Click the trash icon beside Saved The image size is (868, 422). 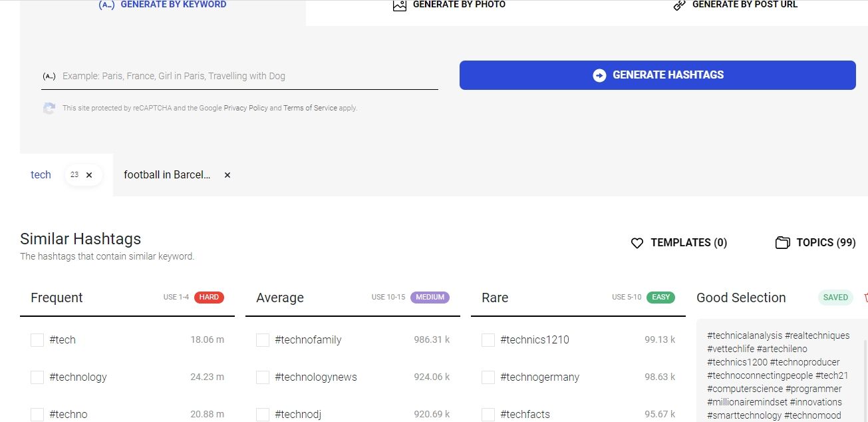click(865, 298)
